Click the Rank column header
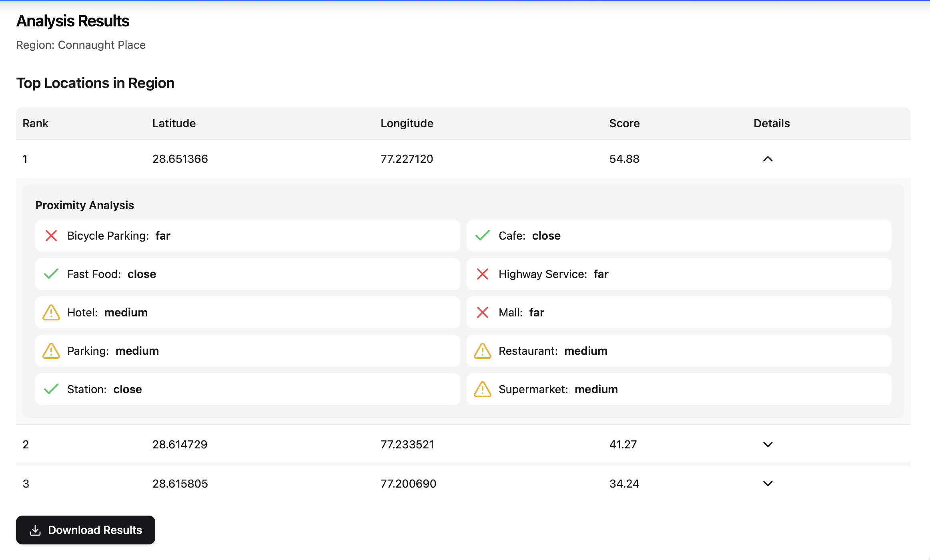 tap(36, 123)
